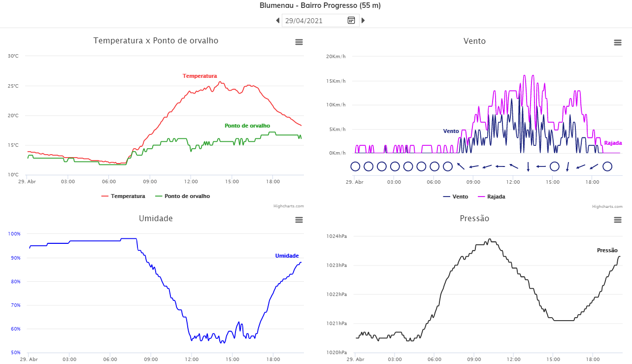Image resolution: width=632 pixels, height=364 pixels.
Task: Open the Temperatura chart hamburger menu
Action: coord(299,42)
